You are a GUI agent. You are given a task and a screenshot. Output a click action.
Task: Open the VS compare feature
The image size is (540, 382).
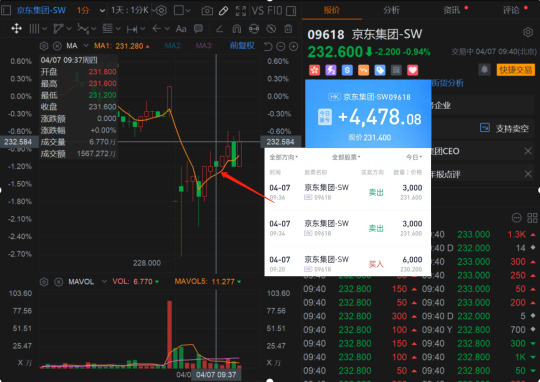pyautogui.click(x=257, y=11)
